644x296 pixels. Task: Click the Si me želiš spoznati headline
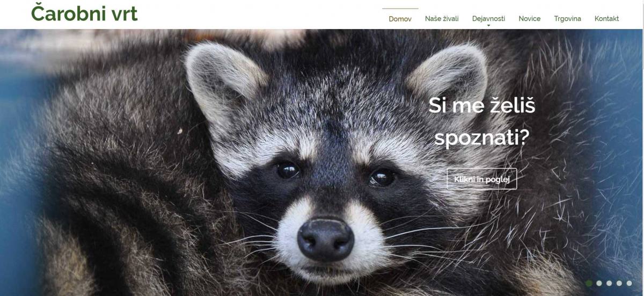click(x=482, y=121)
